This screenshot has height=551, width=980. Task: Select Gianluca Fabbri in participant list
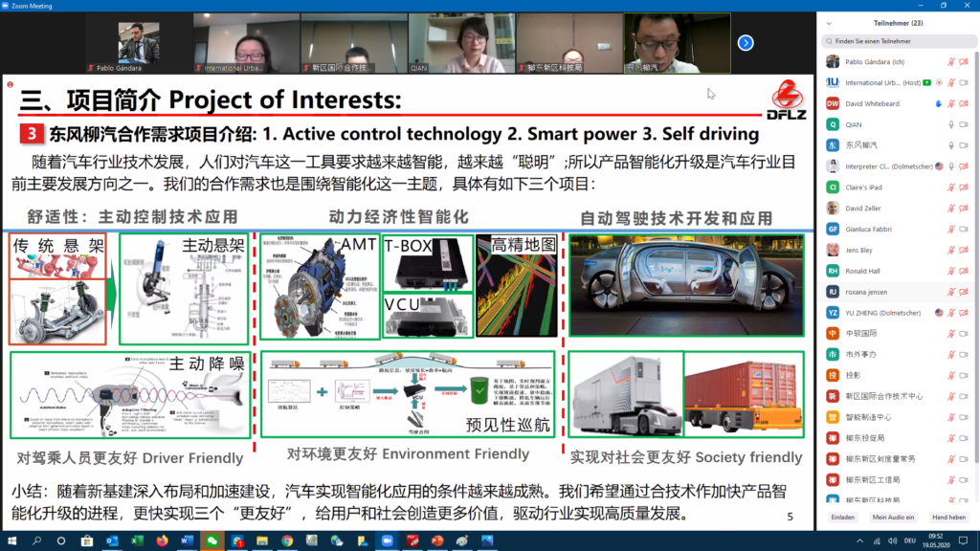[868, 229]
